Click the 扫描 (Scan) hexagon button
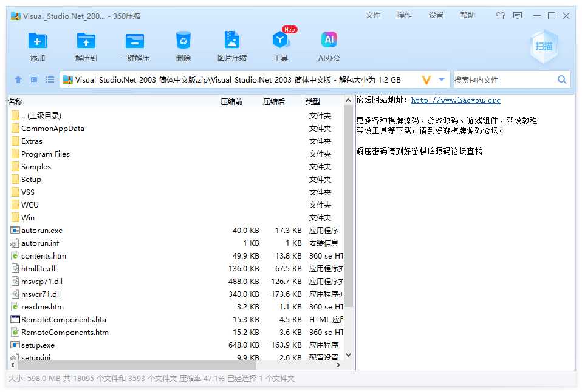Screen dimensions: 582x392 click(x=543, y=46)
